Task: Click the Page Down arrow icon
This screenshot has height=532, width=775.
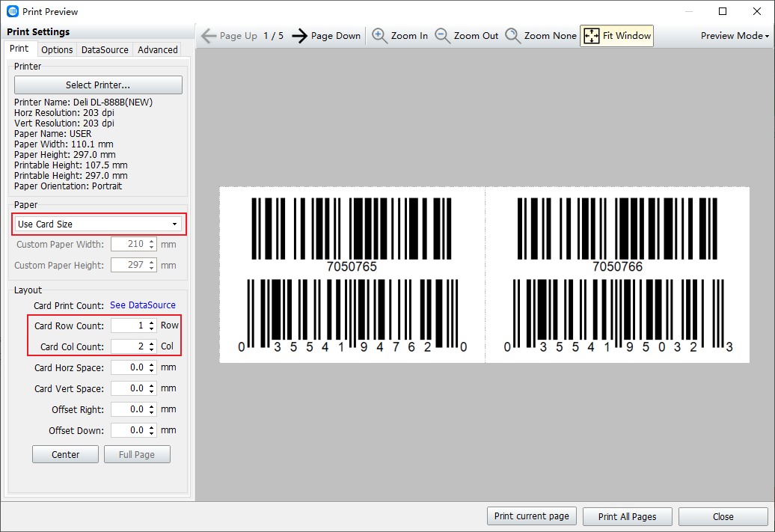Action: coord(299,36)
